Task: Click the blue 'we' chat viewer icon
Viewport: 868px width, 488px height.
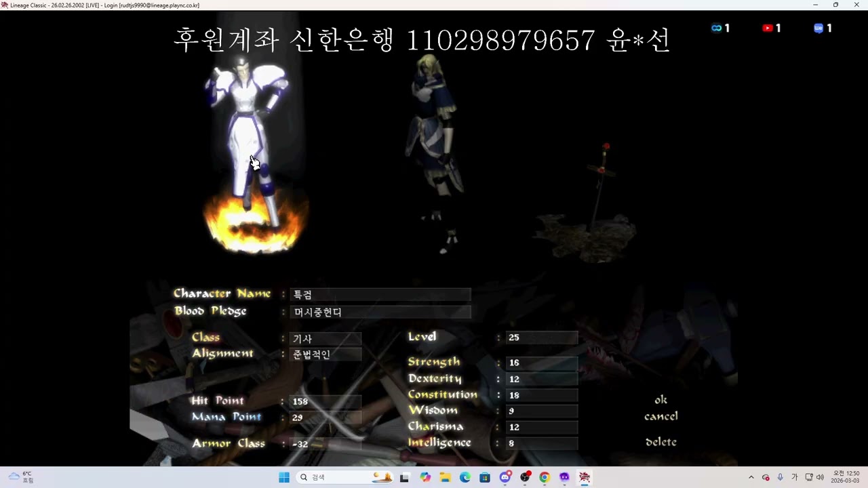Action: [818, 28]
